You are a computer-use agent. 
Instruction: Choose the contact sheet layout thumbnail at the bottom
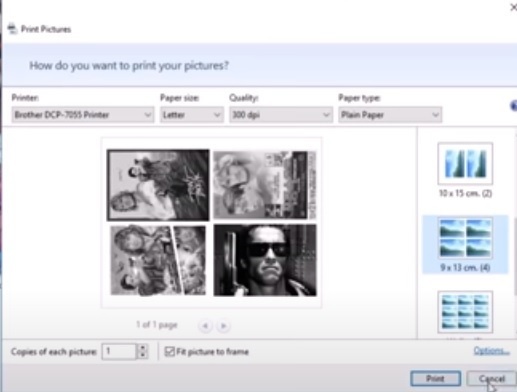(465, 312)
